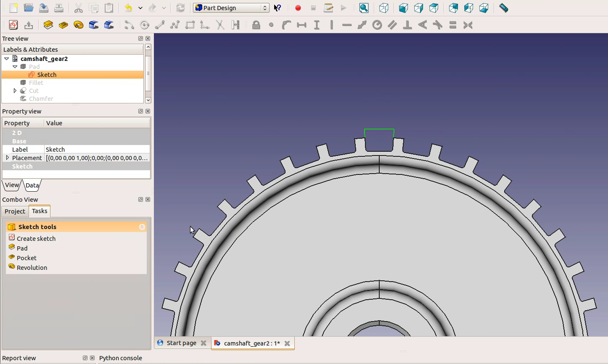Image resolution: width=608 pixels, height=364 pixels.
Task: Expand the Placement property row
Action: tap(7, 158)
